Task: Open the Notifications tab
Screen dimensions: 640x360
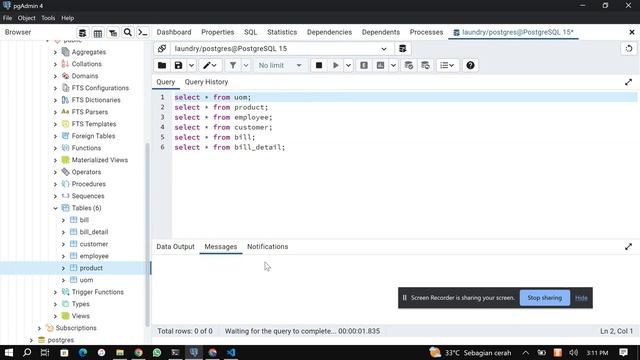Action: click(268, 247)
